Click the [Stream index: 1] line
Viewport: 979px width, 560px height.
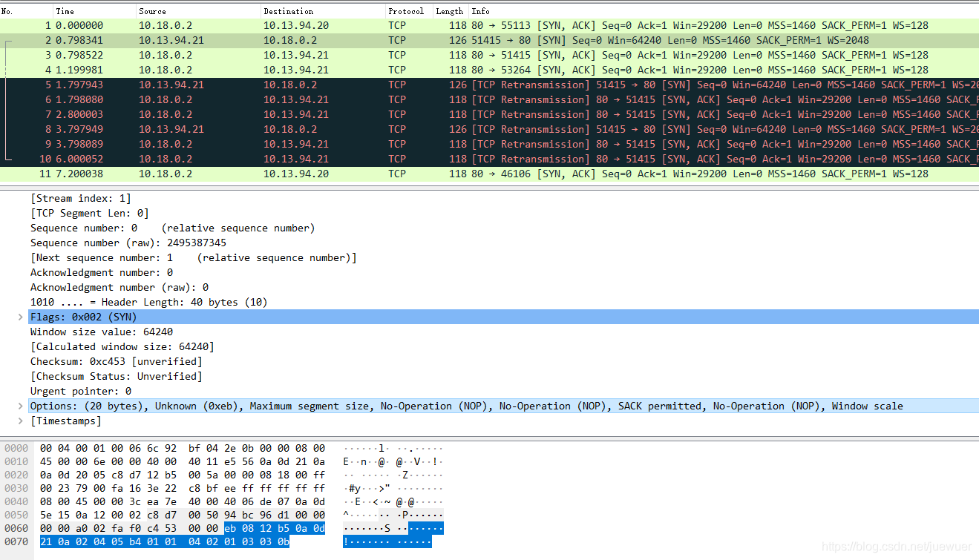(81, 198)
